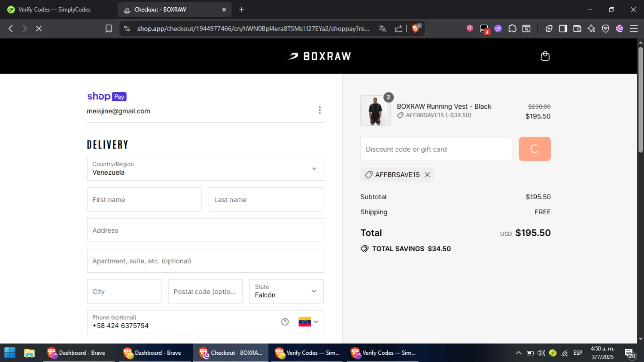
Task: Open Brave Shields lion icon
Action: [x=416, y=28]
